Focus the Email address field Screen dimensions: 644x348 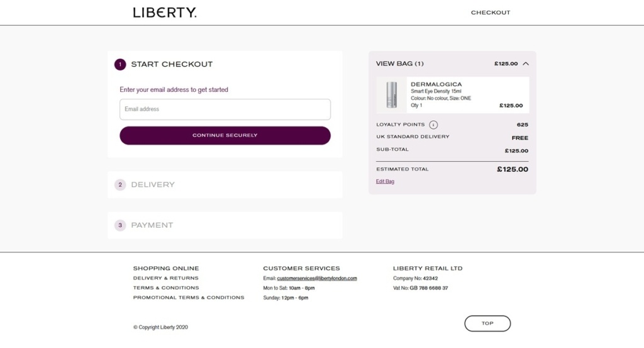[225, 109]
